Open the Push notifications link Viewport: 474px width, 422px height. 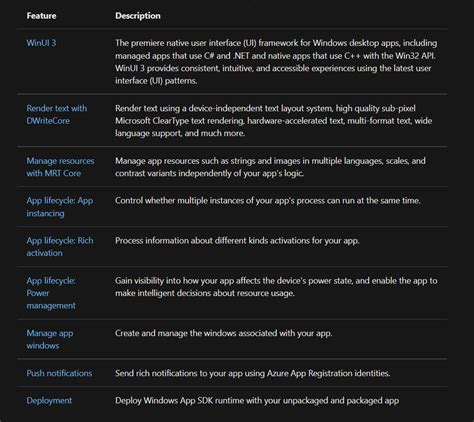click(x=59, y=373)
